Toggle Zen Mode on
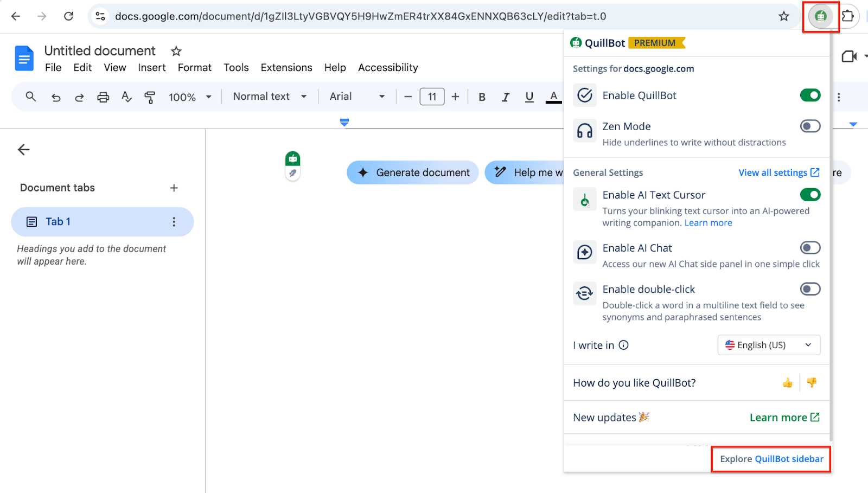Image resolution: width=868 pixels, height=493 pixels. (810, 126)
